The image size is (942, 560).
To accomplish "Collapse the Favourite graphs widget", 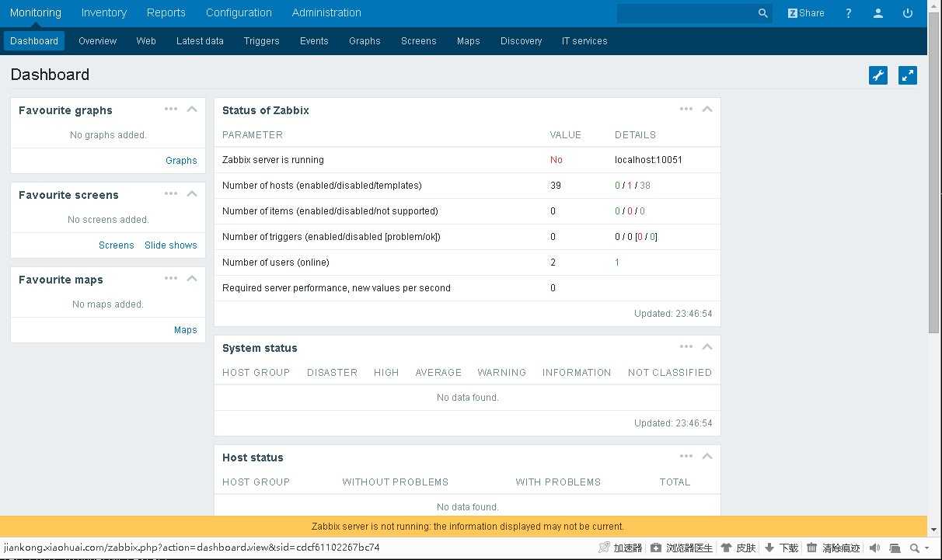I will [192, 110].
